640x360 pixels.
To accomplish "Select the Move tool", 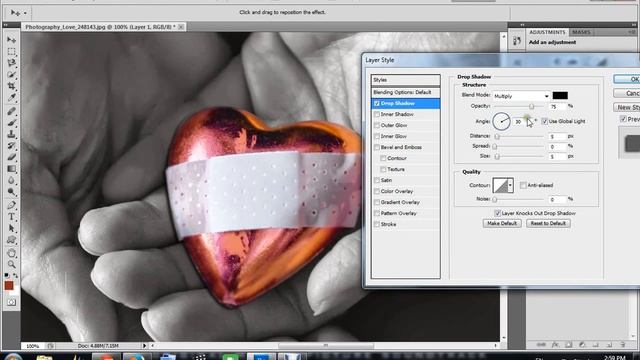I will point(11,40).
